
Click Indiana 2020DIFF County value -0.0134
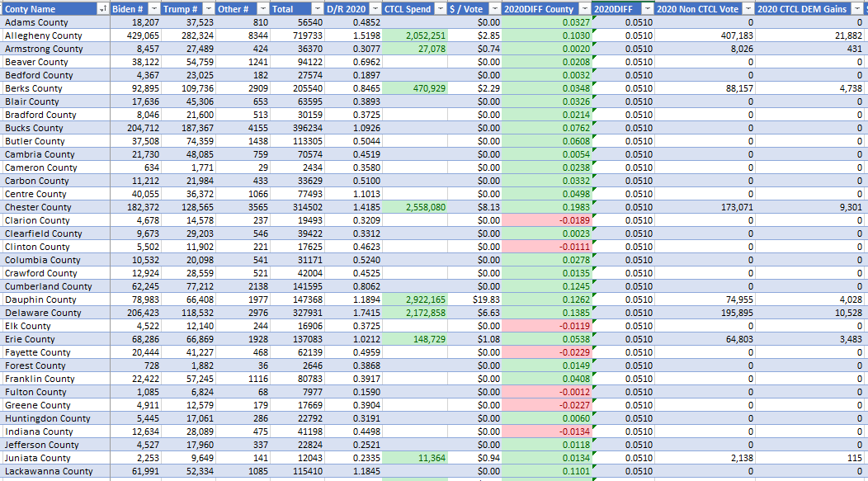point(574,431)
